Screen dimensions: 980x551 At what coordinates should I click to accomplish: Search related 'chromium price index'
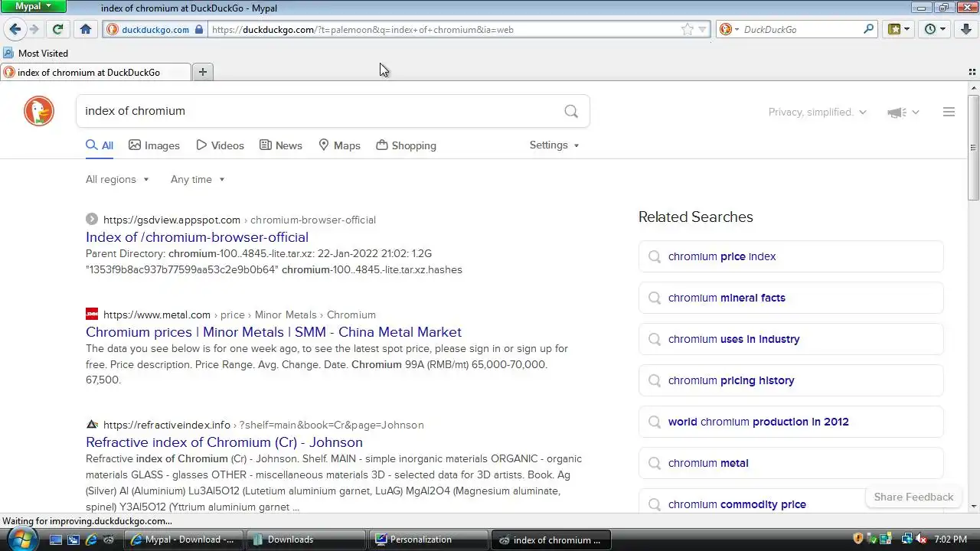click(x=791, y=256)
